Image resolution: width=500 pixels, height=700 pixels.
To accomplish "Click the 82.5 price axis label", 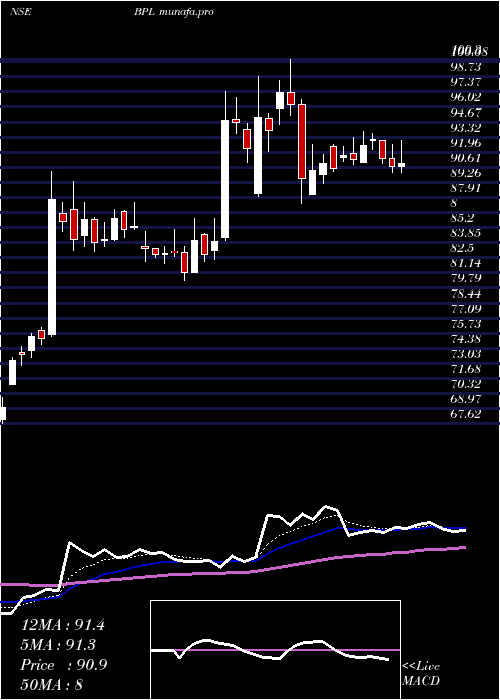I will tap(462, 248).
